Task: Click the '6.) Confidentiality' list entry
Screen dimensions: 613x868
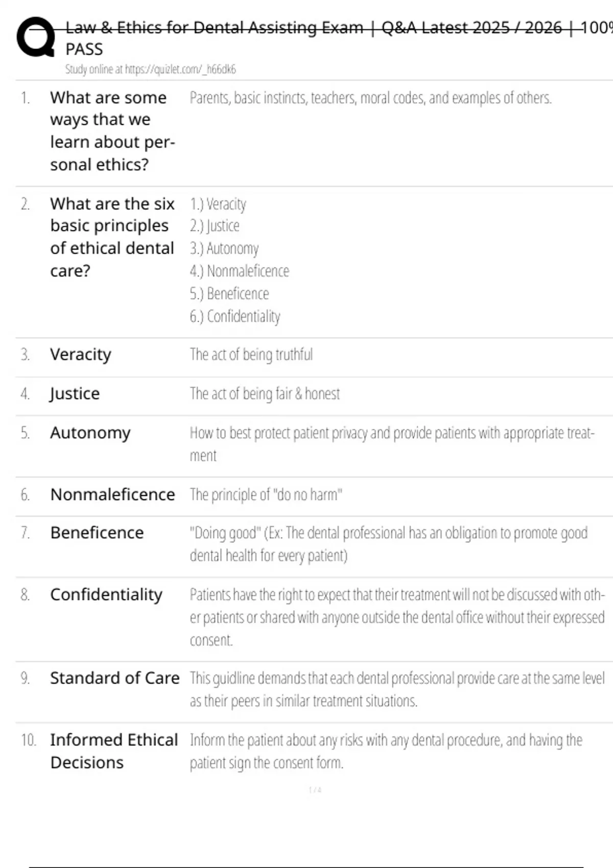Action: [x=235, y=317]
